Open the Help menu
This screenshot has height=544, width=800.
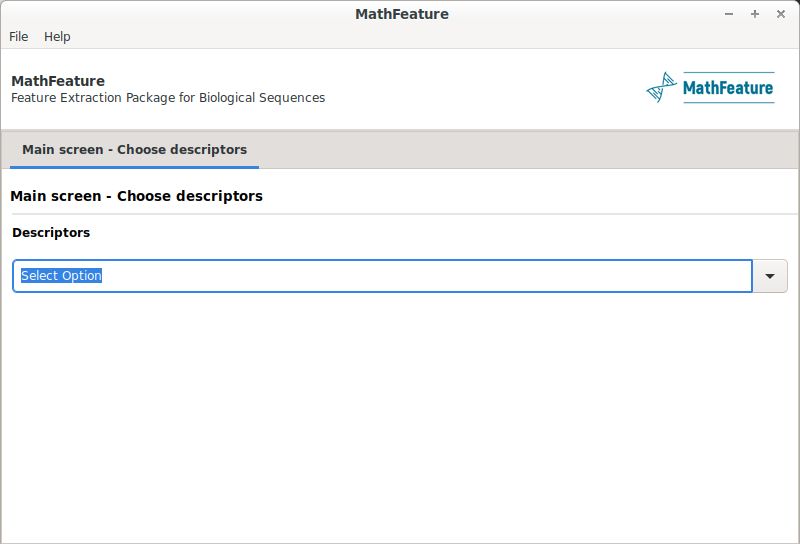57,37
